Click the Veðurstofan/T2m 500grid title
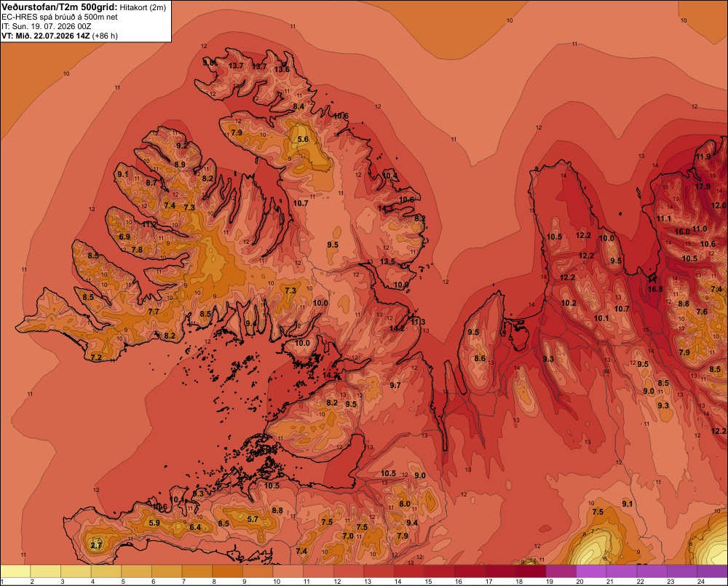The image size is (728, 586). [x=59, y=7]
